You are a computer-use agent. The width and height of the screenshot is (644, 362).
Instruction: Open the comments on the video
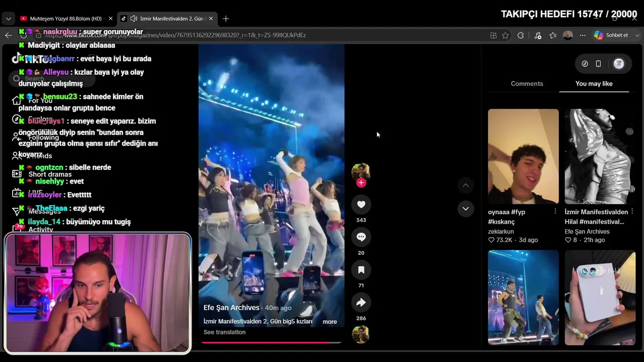click(x=361, y=237)
